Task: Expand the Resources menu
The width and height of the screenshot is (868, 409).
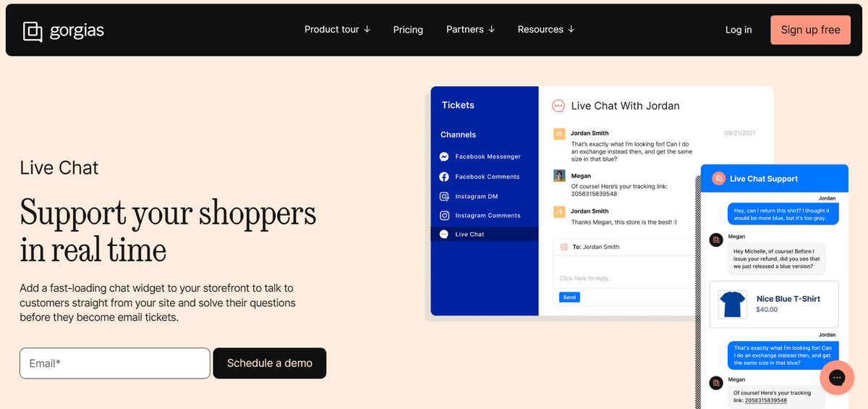Action: (x=546, y=30)
